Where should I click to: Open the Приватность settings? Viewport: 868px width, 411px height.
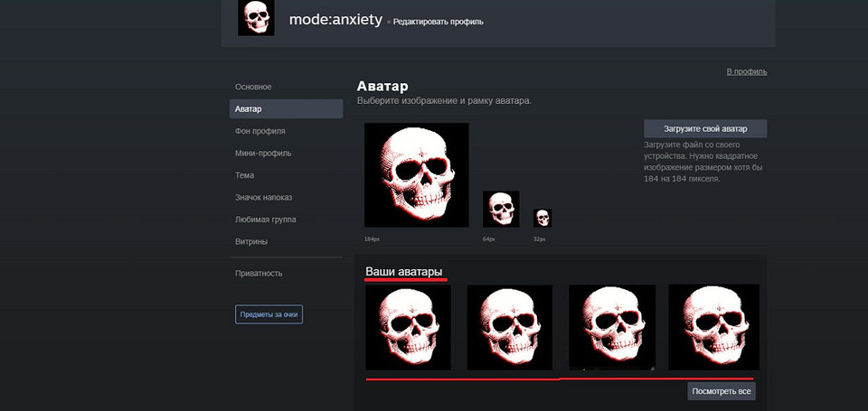click(259, 273)
